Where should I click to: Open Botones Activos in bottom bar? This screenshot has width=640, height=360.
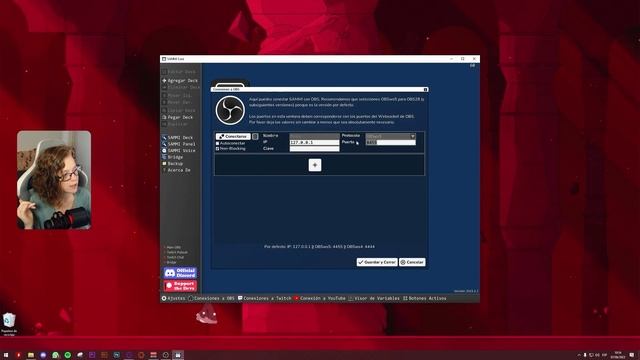tap(424, 298)
